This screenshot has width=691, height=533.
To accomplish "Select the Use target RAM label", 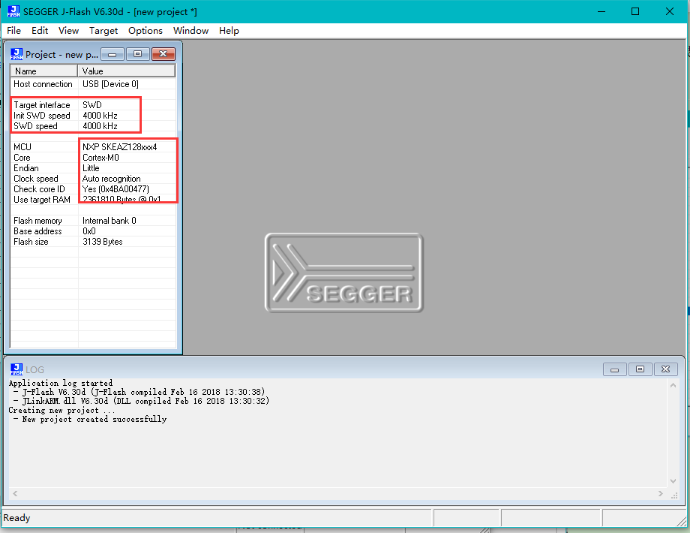I will click(42, 200).
